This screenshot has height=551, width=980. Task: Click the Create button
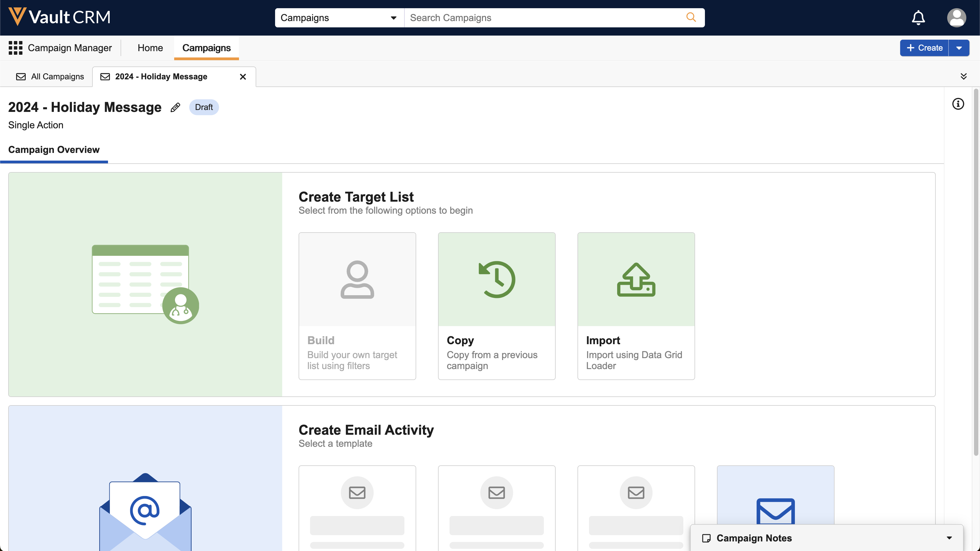tap(924, 48)
